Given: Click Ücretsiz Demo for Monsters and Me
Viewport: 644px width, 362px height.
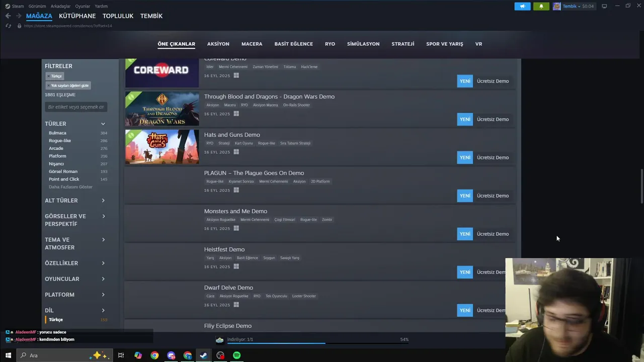Looking at the screenshot, I should coord(493,234).
